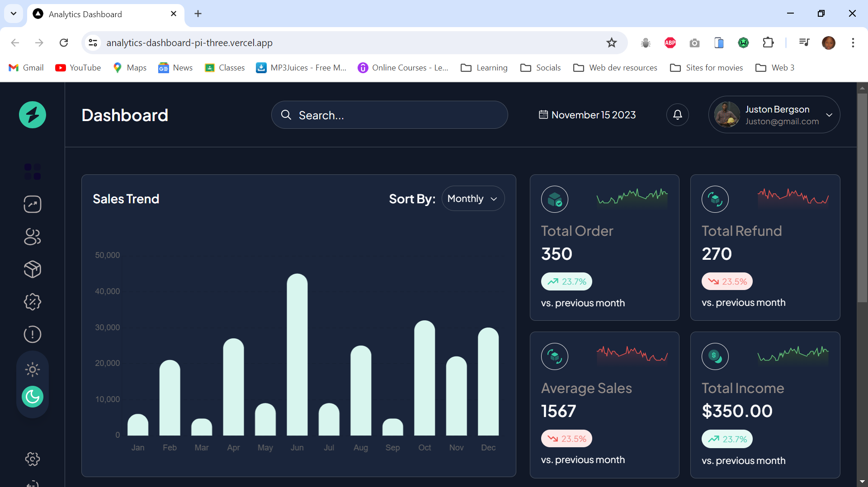Click the Apr bar in Sales Trend
868x487 pixels.
pos(233,387)
